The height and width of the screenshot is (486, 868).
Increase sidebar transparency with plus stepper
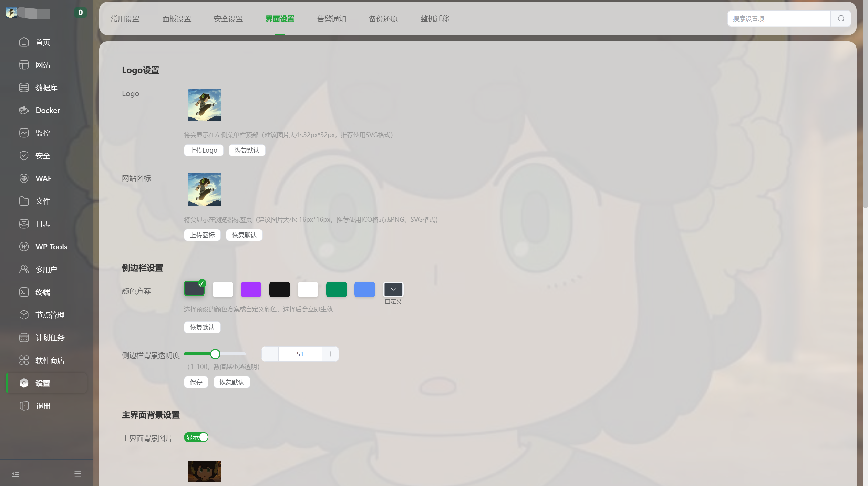(330, 354)
